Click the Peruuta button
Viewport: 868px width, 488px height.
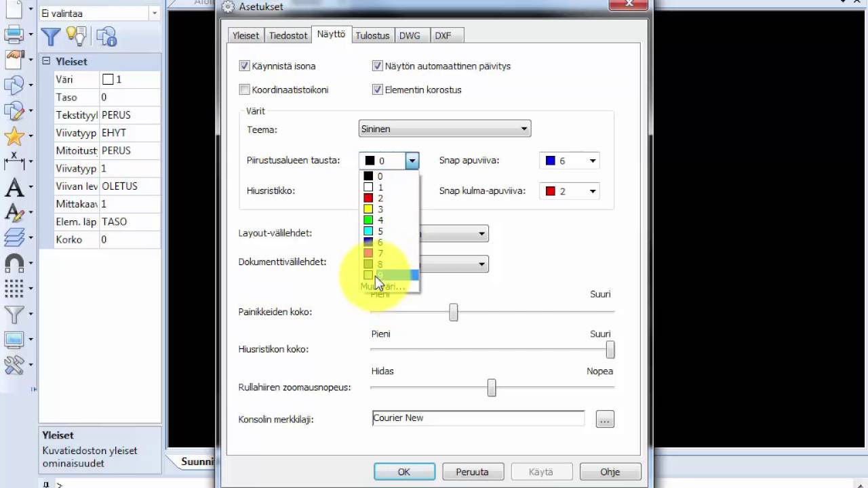click(x=473, y=472)
